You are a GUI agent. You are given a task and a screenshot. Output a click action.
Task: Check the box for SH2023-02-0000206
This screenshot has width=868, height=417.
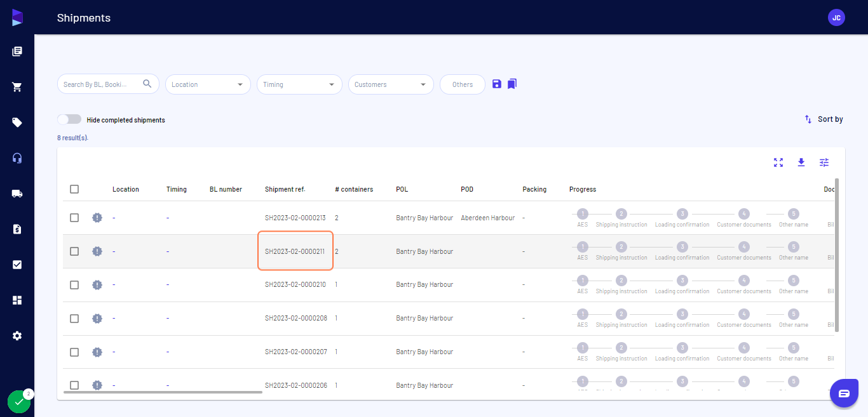pos(74,385)
